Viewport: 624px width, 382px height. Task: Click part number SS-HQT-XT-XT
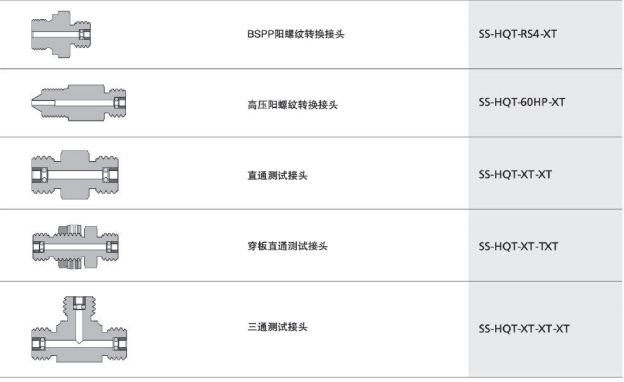coord(515,174)
